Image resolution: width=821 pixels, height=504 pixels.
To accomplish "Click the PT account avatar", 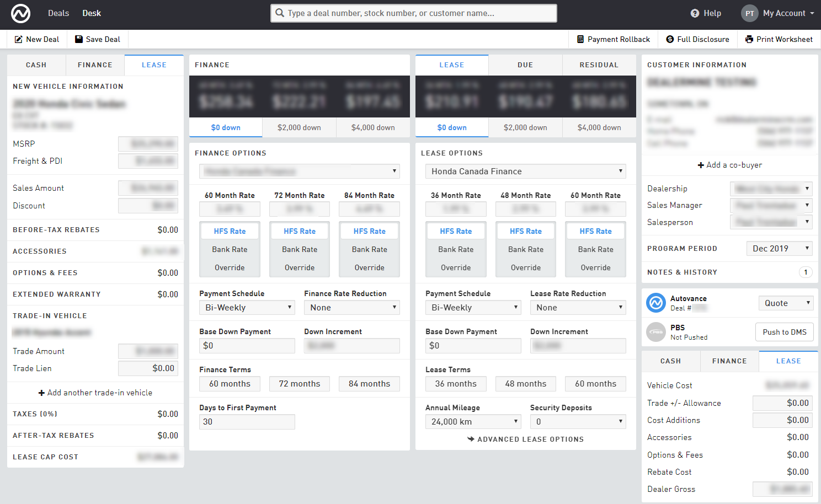I will click(749, 13).
